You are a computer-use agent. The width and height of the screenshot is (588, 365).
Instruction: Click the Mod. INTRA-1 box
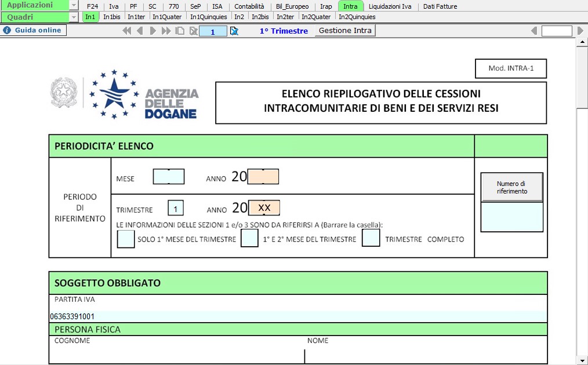tap(511, 68)
